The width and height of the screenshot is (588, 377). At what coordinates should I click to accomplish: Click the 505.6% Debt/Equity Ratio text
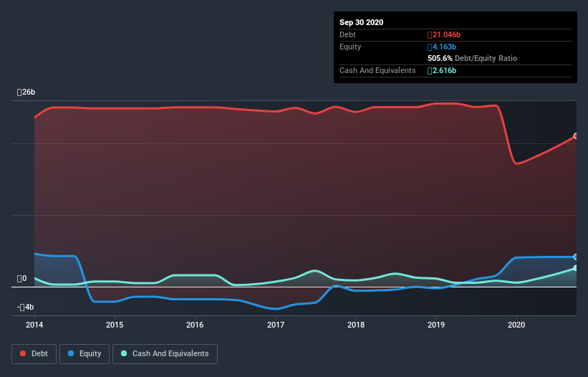click(x=472, y=59)
